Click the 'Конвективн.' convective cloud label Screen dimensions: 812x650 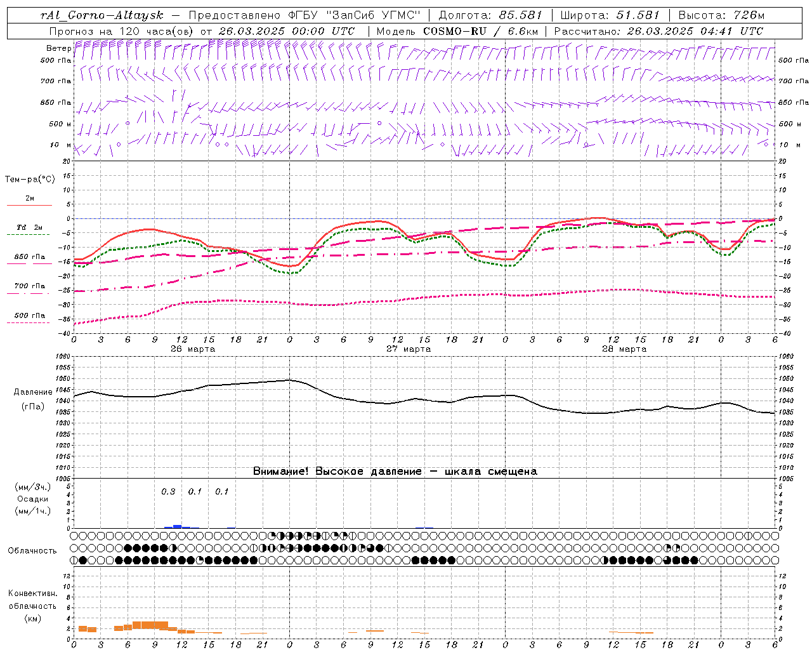coord(32,594)
